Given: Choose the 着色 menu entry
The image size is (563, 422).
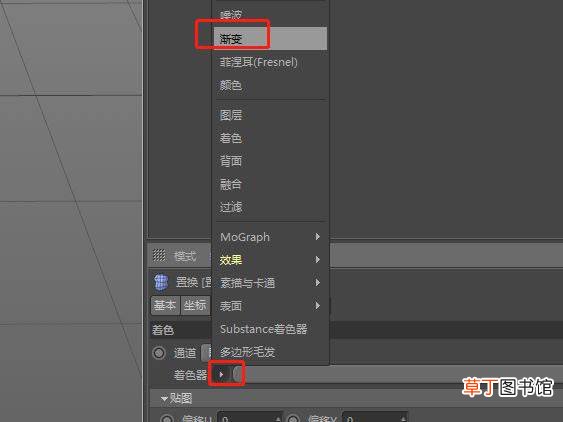Looking at the screenshot, I should click(x=270, y=138).
